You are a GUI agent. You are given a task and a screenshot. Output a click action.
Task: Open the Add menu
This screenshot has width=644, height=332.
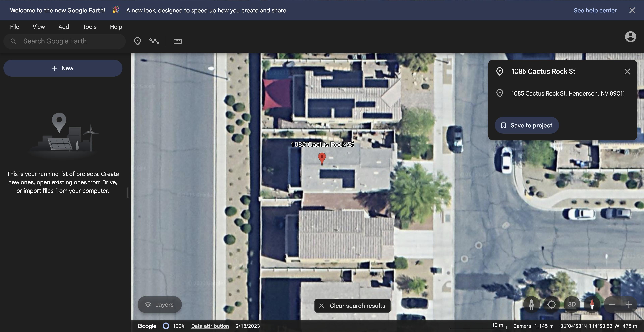tap(64, 27)
